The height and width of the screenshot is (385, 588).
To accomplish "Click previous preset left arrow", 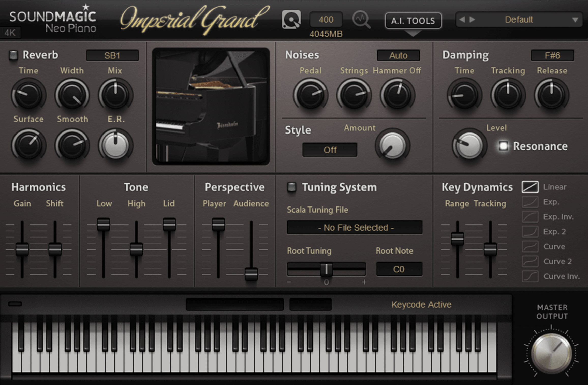I will click(x=462, y=20).
